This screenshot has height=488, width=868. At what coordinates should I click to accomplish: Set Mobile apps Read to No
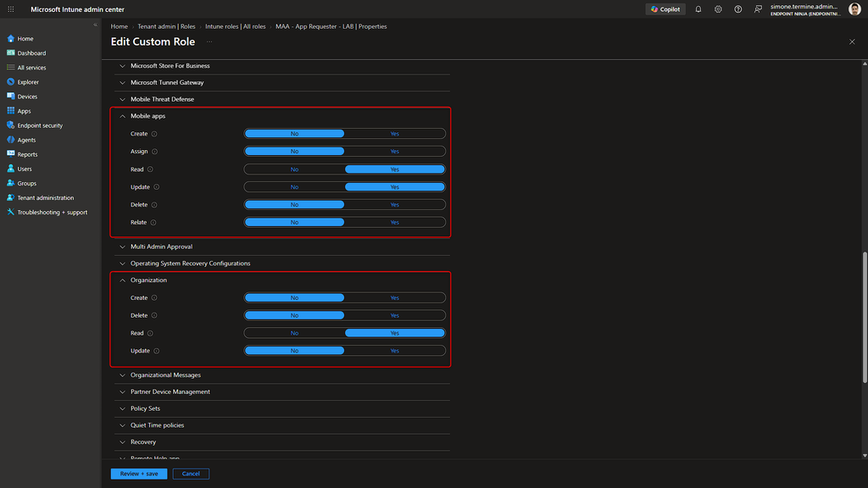(294, 169)
